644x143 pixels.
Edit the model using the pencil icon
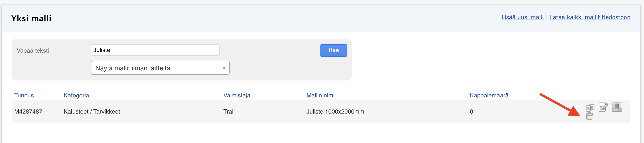click(x=603, y=107)
